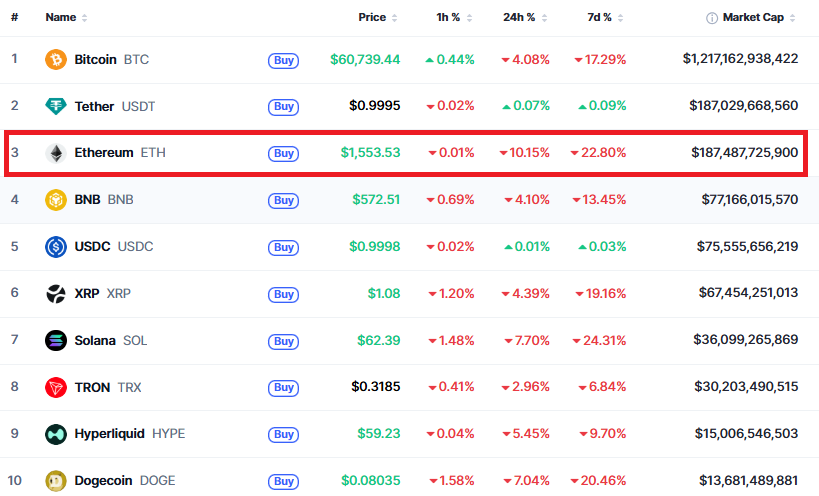
Task: Sort table by 1h % column
Action: click(454, 17)
